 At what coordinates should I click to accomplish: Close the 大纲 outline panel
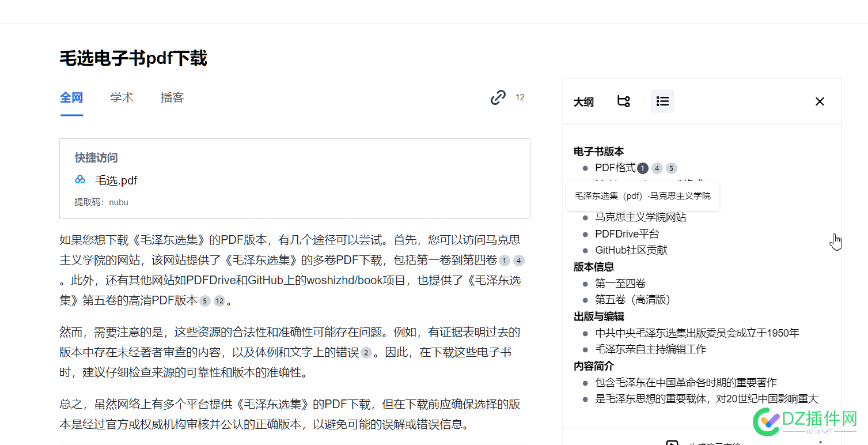[x=820, y=101]
